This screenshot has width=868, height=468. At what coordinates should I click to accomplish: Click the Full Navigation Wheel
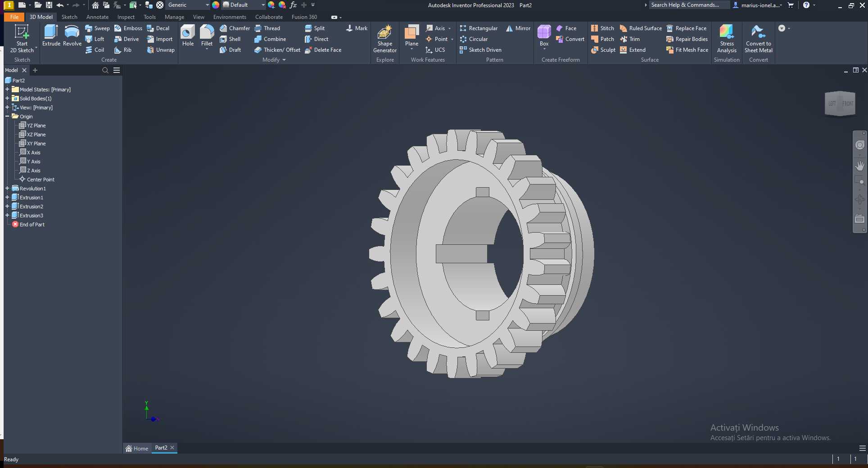point(859,145)
